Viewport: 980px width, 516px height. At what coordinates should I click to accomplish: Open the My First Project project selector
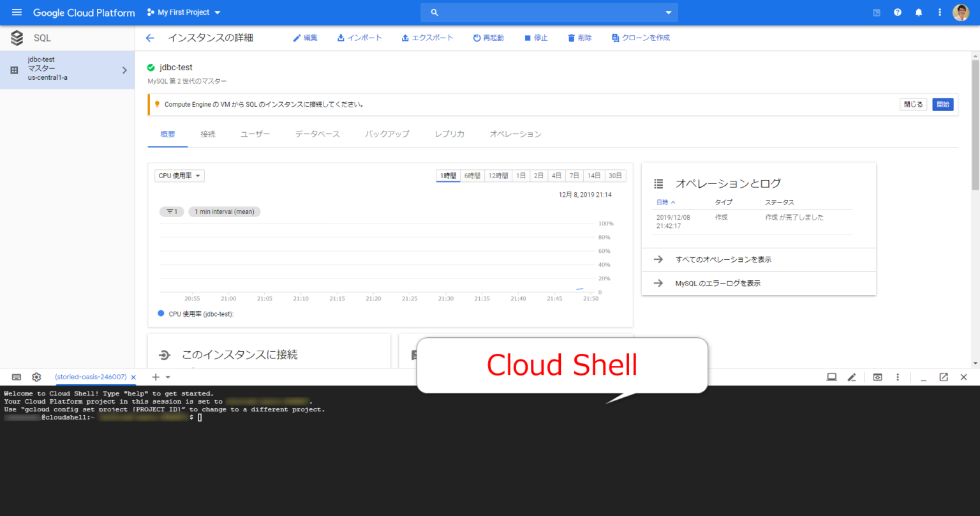tap(183, 12)
